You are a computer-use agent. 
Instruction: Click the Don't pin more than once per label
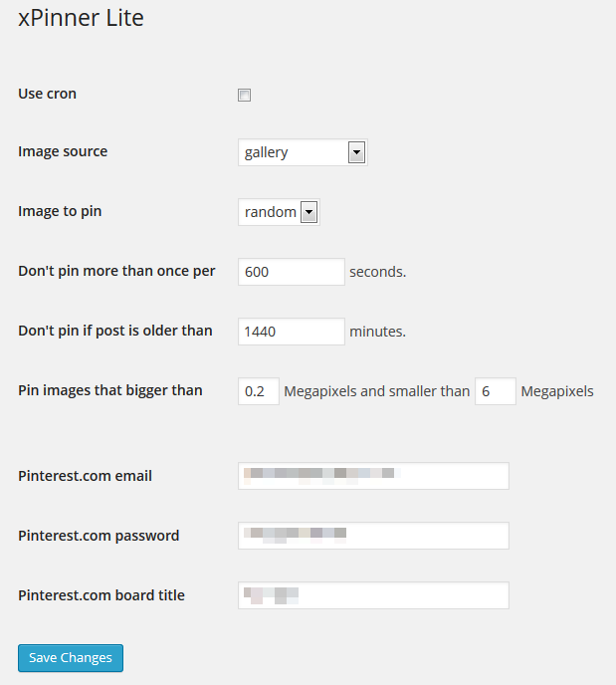(116, 271)
